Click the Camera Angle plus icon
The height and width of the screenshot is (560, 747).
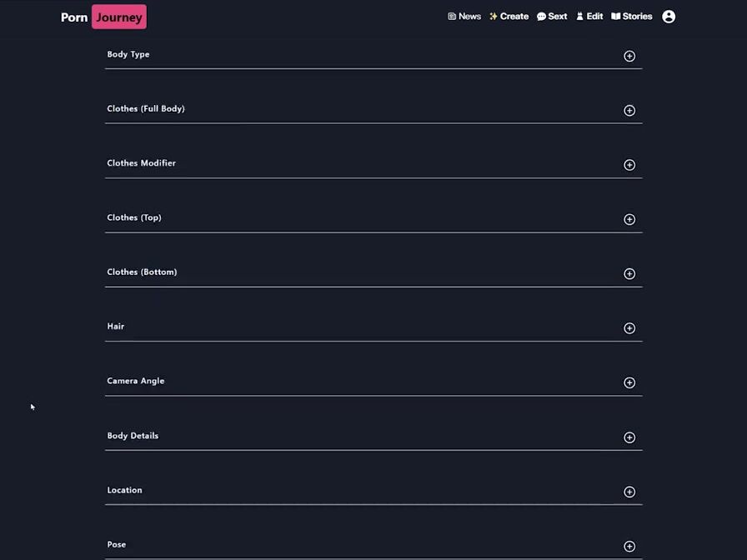coord(629,382)
